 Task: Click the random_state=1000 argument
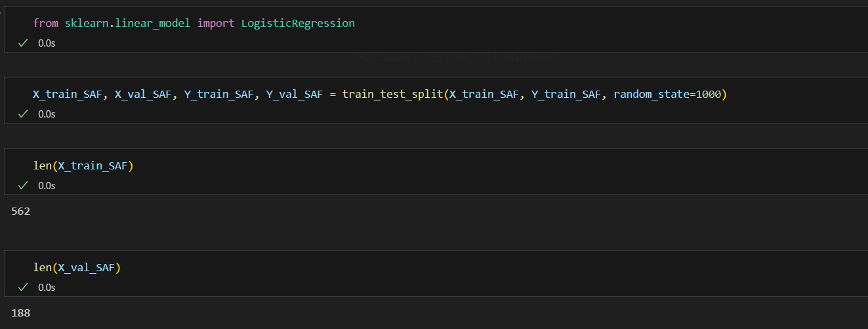[x=667, y=95]
